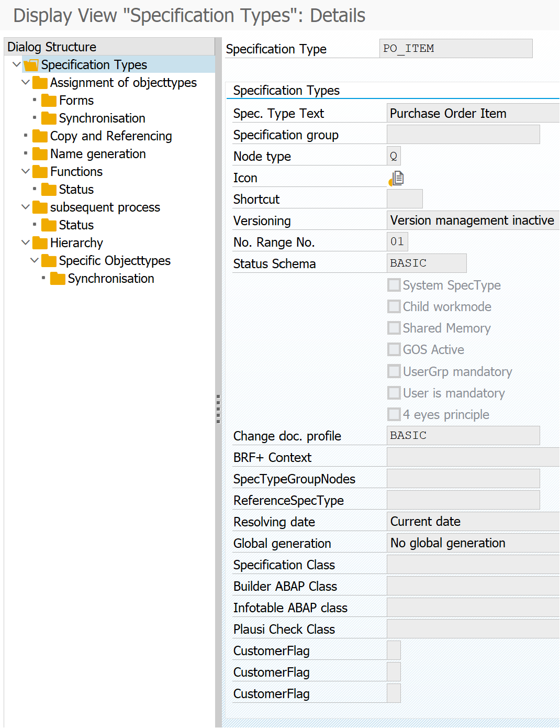Check the 4 eyes principle box
Image resolution: width=560 pixels, height=728 pixels.
point(394,415)
